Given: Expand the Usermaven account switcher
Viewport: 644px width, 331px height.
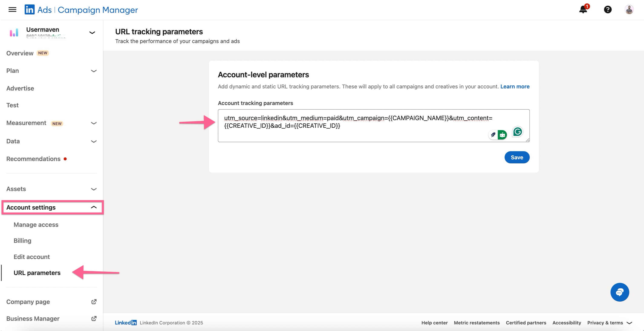Looking at the screenshot, I should point(92,32).
